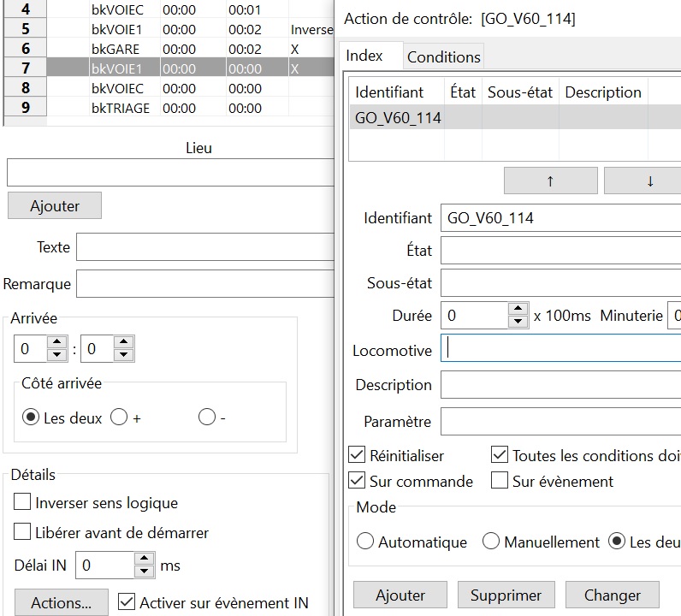Screen dimensions: 681x616
Task: Select GO_V60_114 row in the action list
Action: (x=515, y=117)
